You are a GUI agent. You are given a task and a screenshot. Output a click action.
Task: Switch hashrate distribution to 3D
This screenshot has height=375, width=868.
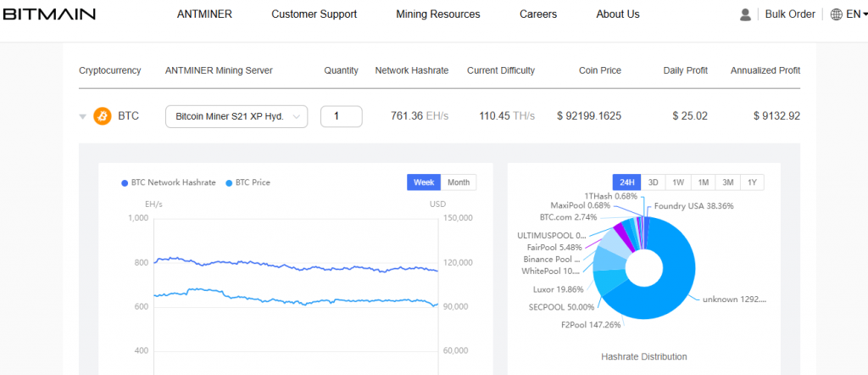point(654,182)
